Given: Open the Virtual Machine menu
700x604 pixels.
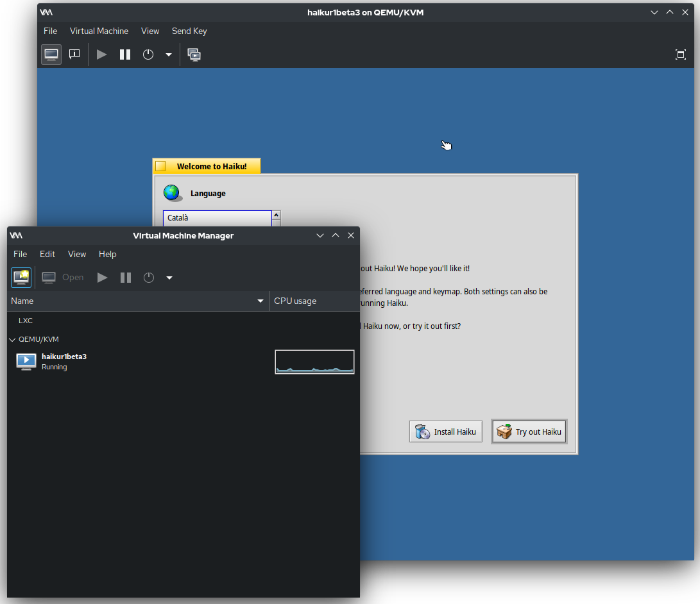Looking at the screenshot, I should pos(99,31).
